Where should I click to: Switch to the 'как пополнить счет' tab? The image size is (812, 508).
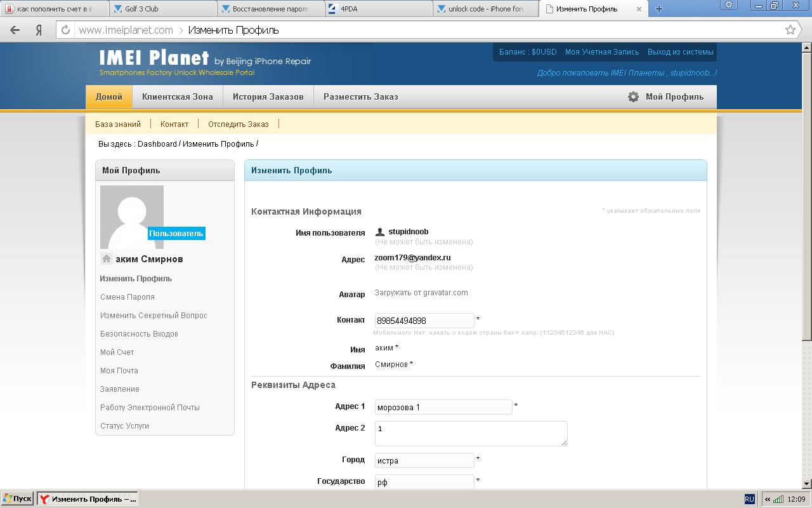(x=55, y=9)
